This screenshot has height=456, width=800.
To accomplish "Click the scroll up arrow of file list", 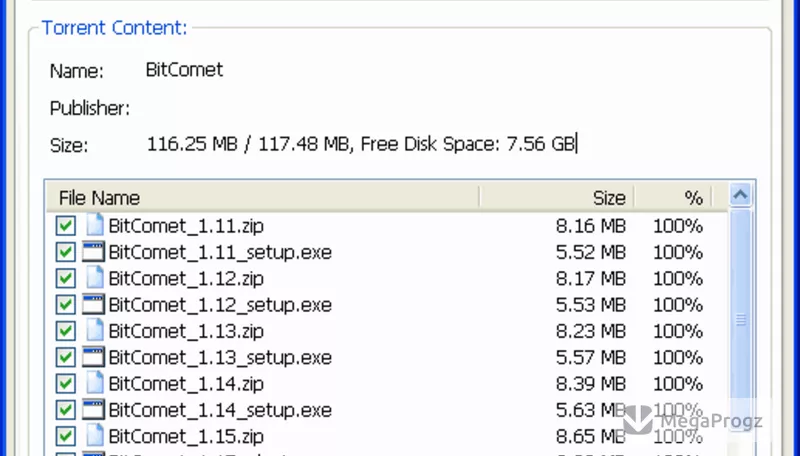I will click(740, 195).
